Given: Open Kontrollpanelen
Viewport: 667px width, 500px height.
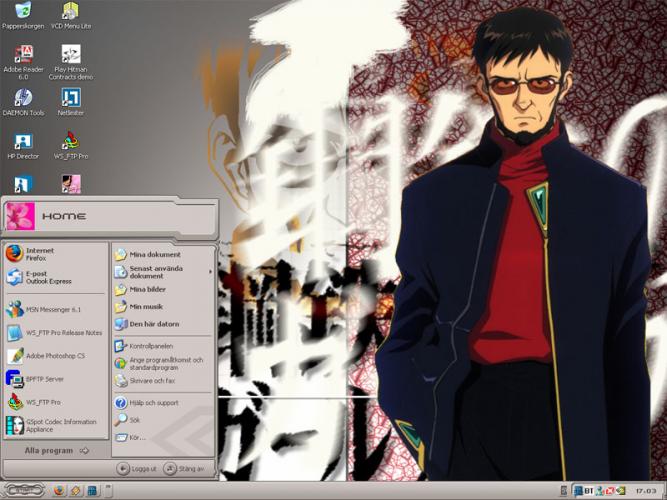Looking at the screenshot, I should click(163, 346).
